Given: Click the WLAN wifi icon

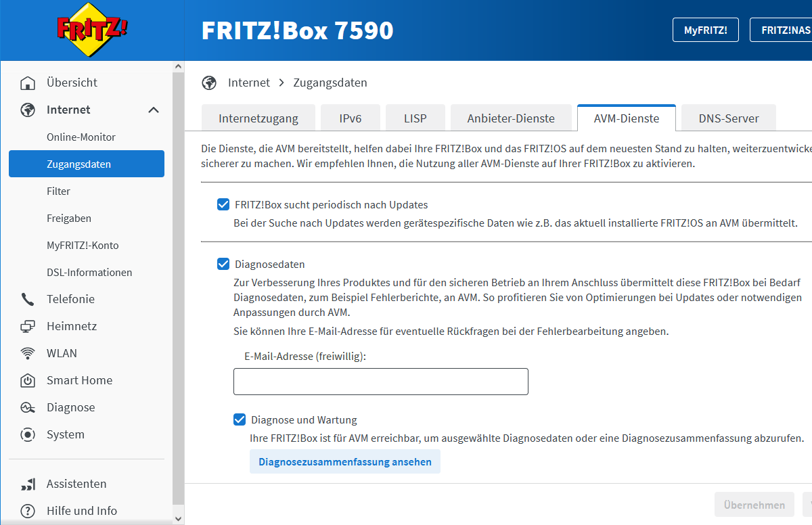Looking at the screenshot, I should tap(28, 354).
